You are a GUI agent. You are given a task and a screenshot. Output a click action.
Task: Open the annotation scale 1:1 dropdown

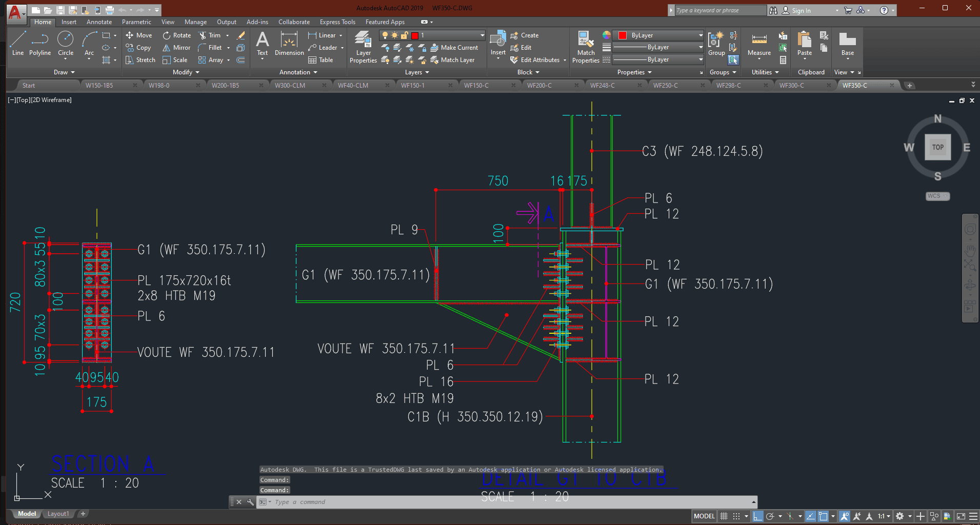(884, 516)
